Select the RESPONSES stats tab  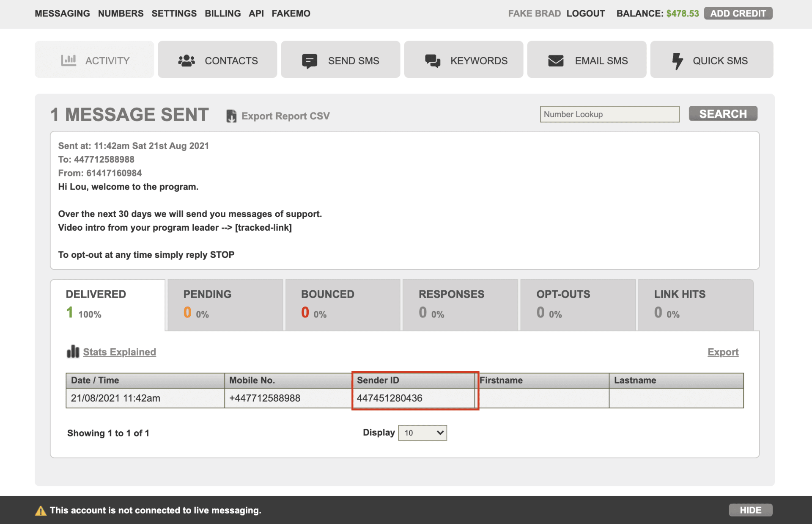461,305
